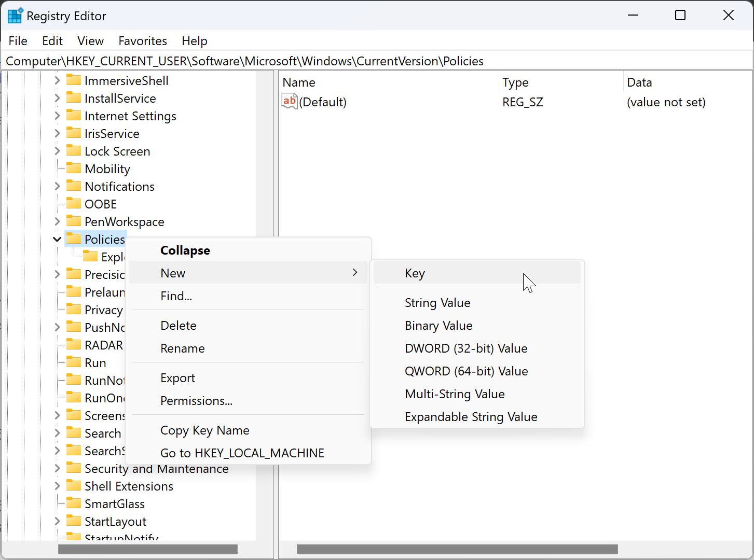
Task: Expand the Notifications key
Action: pyautogui.click(x=57, y=186)
